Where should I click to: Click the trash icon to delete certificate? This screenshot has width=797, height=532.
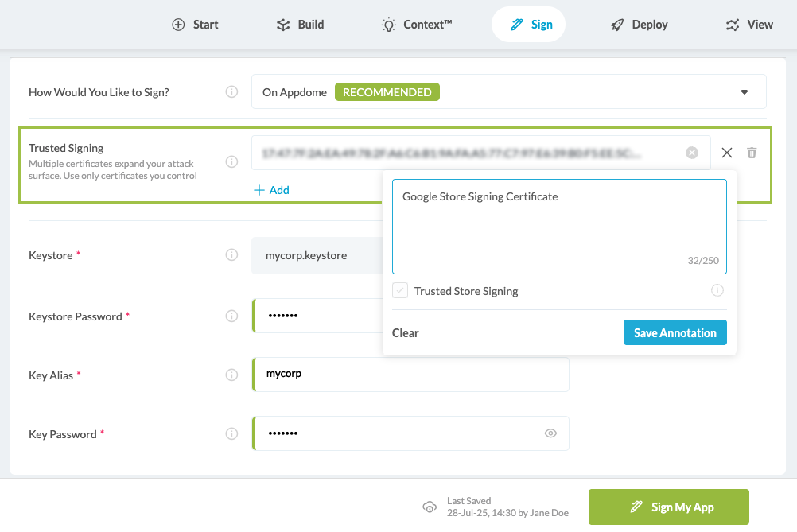pos(752,153)
